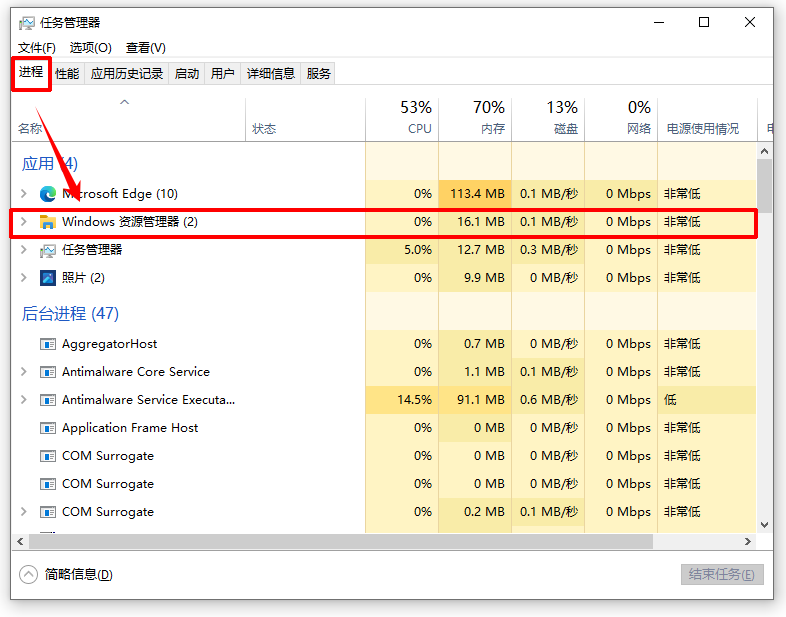
Task: Sort by the CPU column header
Action: tap(402, 119)
